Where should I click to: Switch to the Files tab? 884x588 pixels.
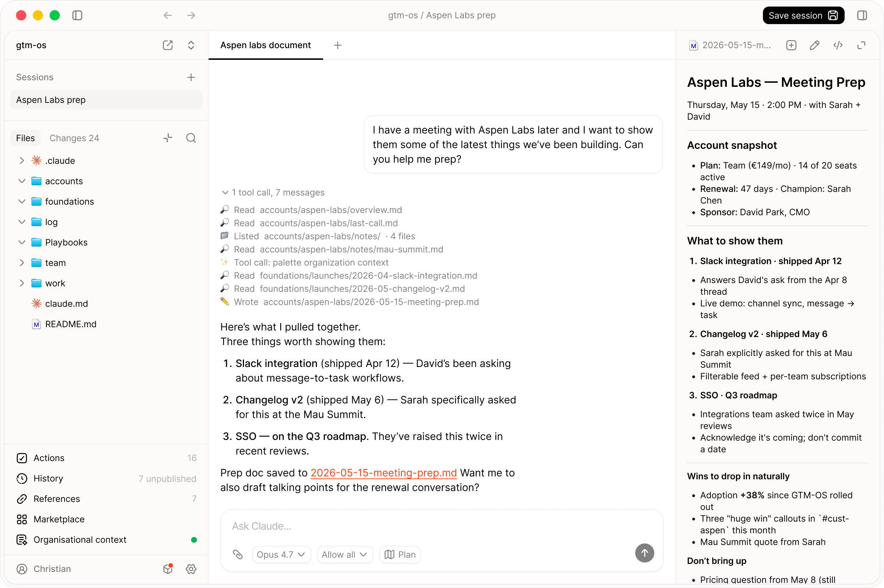coord(26,138)
